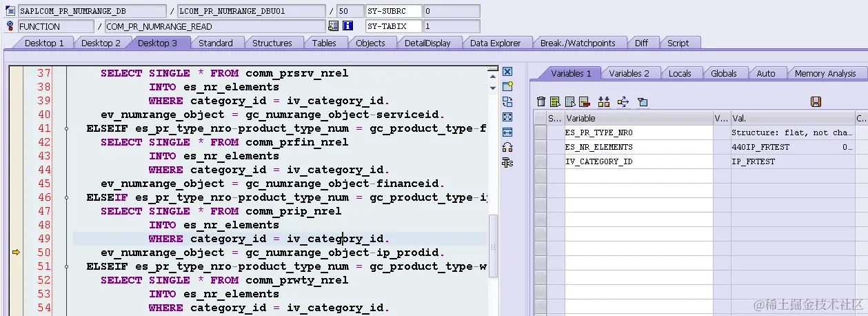The image size is (868, 316).
Task: Click the gear icon left of FUNCTION
Action: [10, 26]
